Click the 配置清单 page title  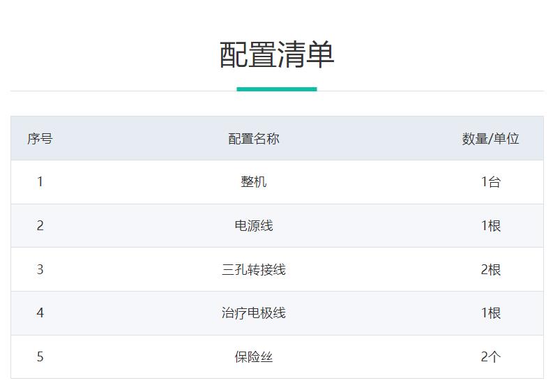coord(277,54)
